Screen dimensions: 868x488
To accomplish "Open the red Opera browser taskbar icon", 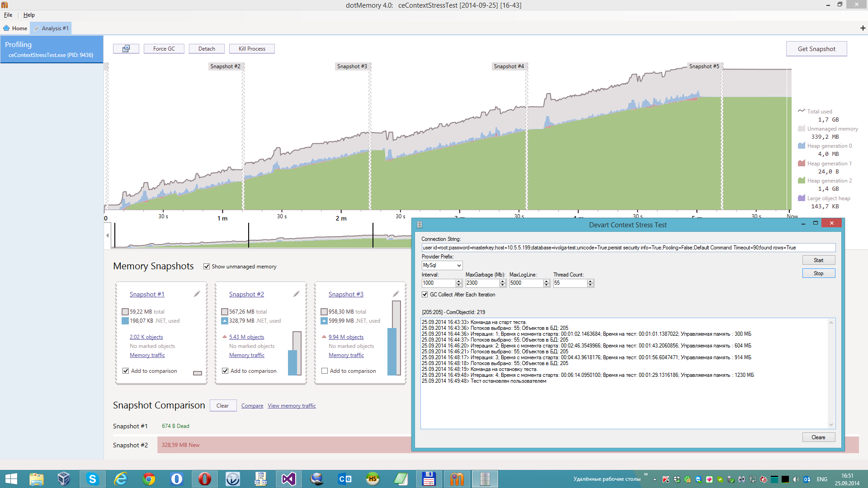I will point(204,479).
